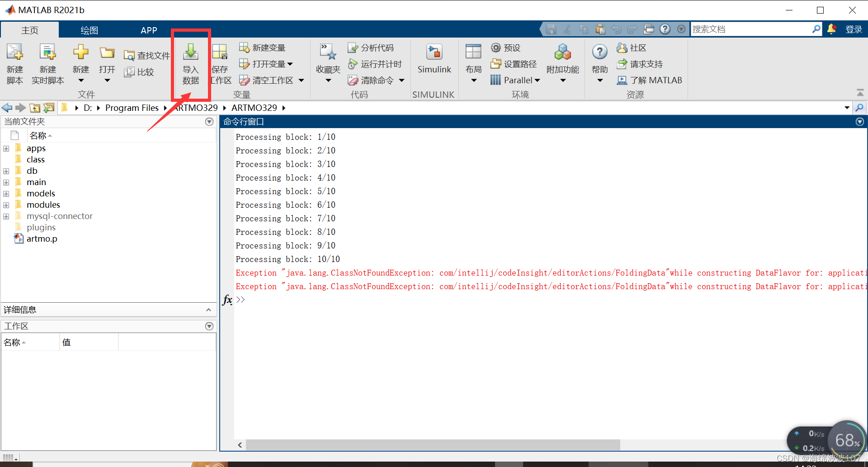Click Clear Commands (清除命令)
Viewport: 868px width, 467px height.
371,80
